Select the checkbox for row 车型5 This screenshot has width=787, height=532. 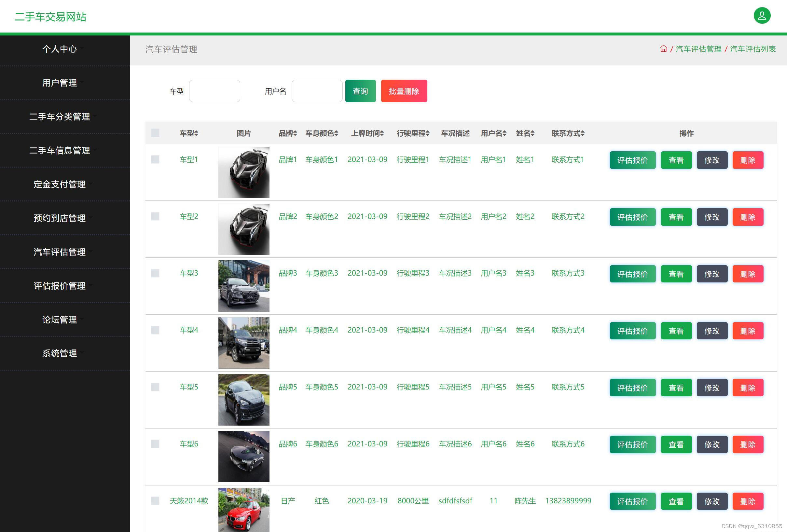[155, 387]
